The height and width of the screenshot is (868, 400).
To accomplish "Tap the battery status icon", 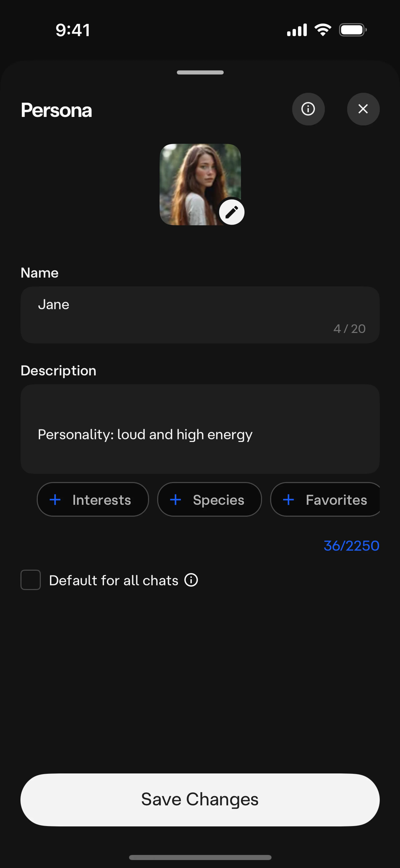I will tap(352, 30).
